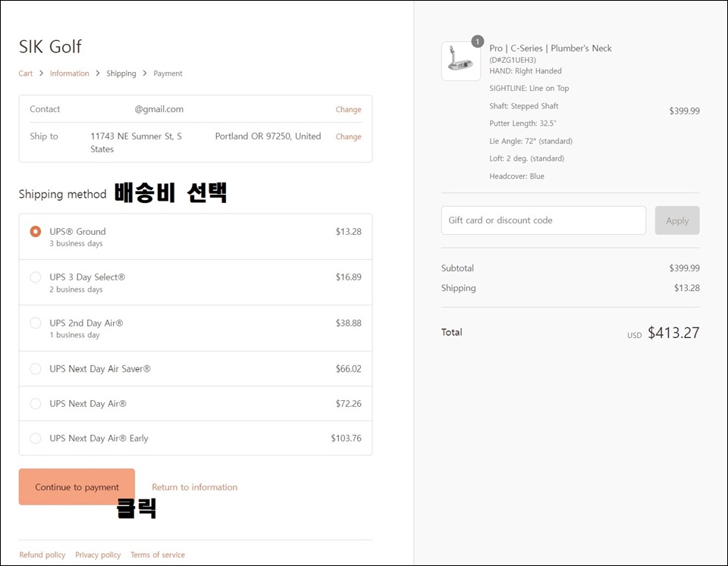Click the Shipping breadcrumb step
728x566 pixels.
pos(121,73)
